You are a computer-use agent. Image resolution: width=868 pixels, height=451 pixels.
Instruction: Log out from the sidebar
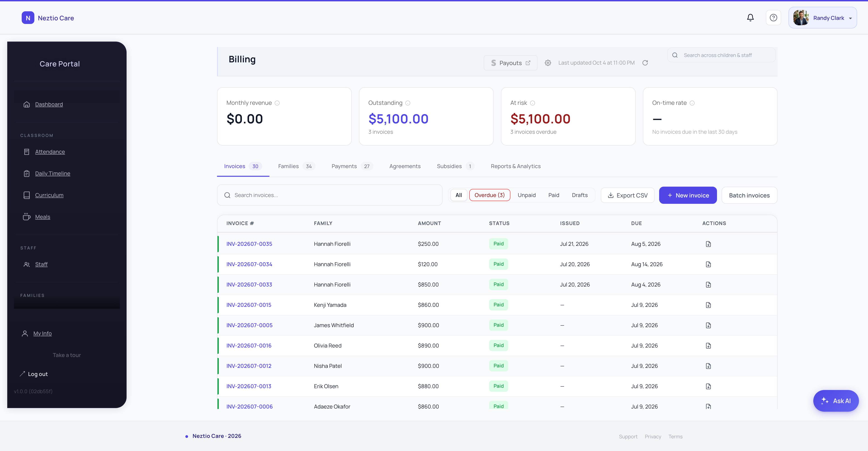tap(34, 374)
